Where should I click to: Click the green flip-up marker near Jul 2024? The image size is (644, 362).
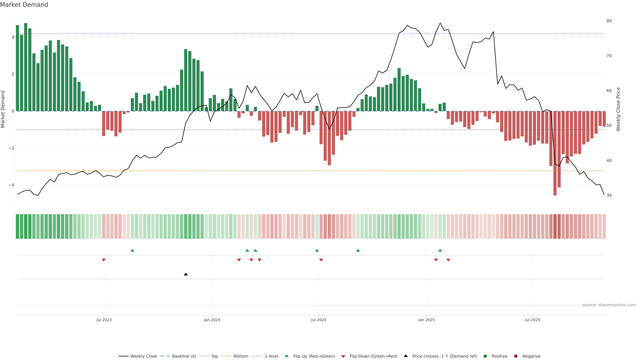coord(317,250)
